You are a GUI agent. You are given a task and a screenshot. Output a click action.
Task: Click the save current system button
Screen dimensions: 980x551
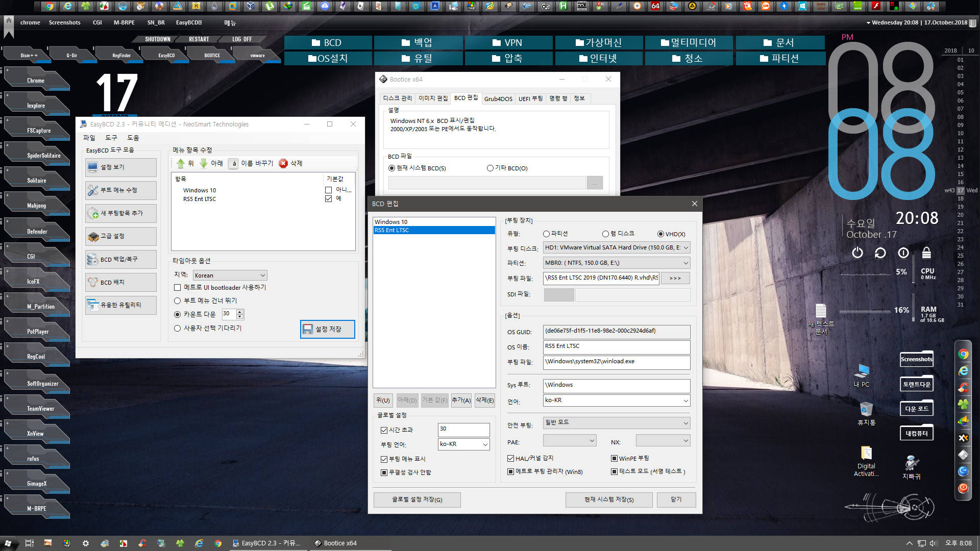(609, 500)
